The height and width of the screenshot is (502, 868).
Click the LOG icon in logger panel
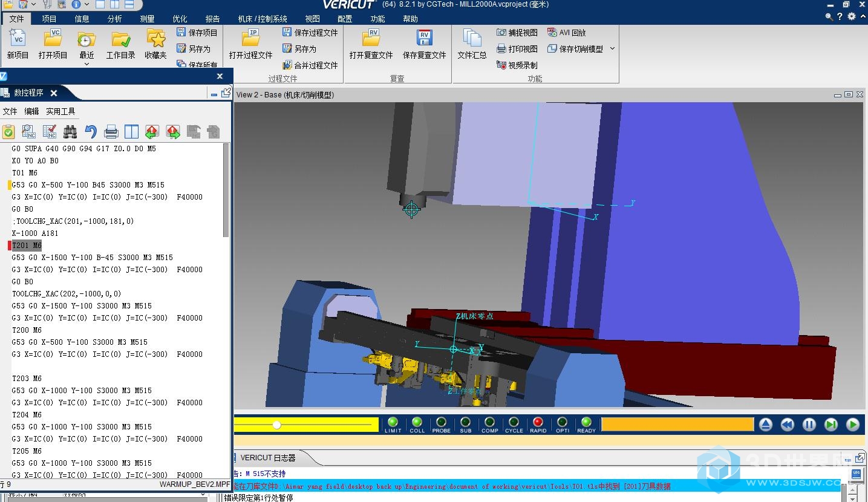[x=856, y=474]
